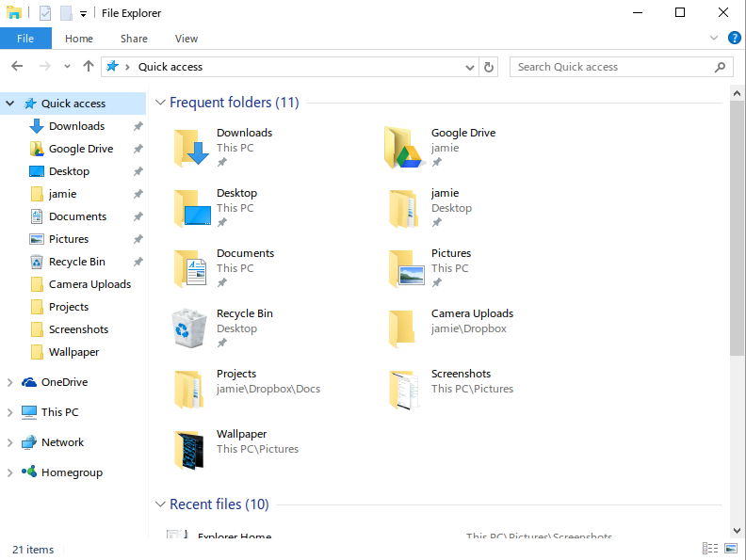Image resolution: width=746 pixels, height=560 pixels.
Task: Click the search magnifier icon
Action: [x=721, y=67]
